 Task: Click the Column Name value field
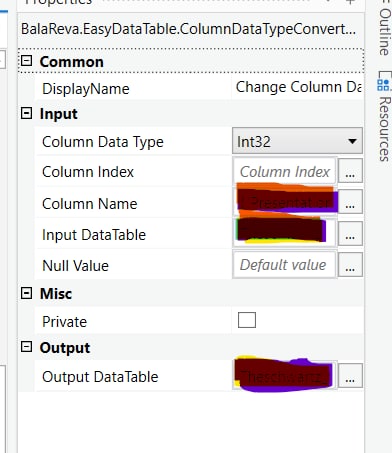(285, 202)
